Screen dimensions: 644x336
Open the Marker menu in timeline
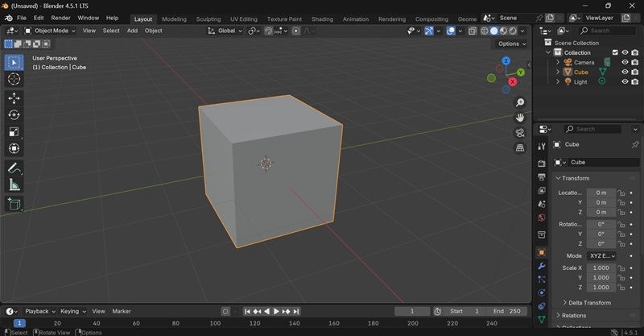[x=122, y=311]
